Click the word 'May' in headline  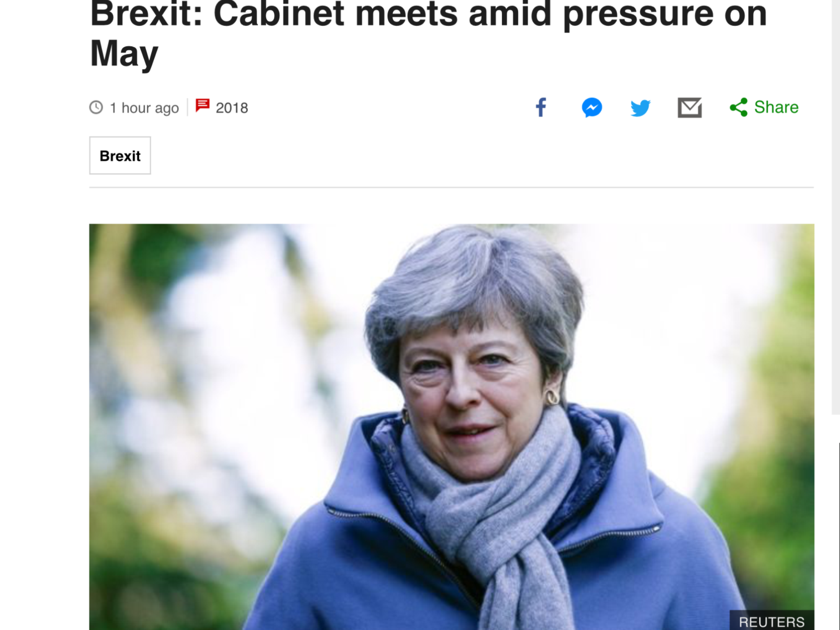pyautogui.click(x=124, y=54)
